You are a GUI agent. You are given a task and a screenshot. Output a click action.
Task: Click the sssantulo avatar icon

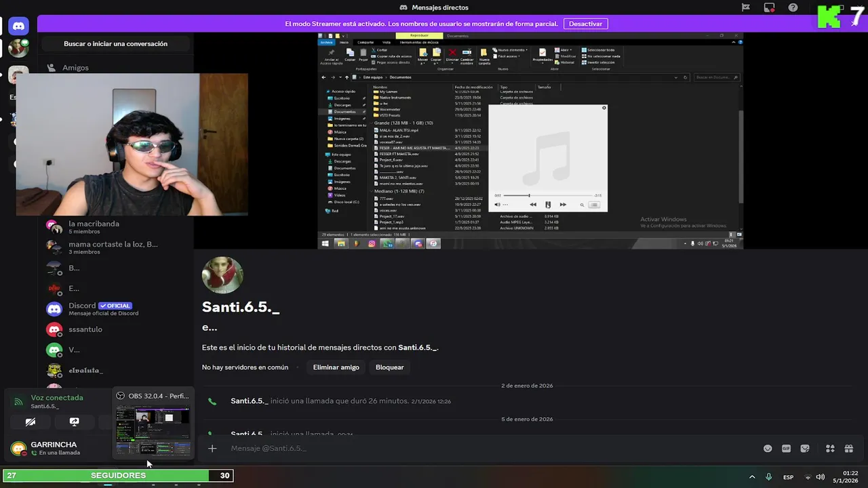pos(54,329)
